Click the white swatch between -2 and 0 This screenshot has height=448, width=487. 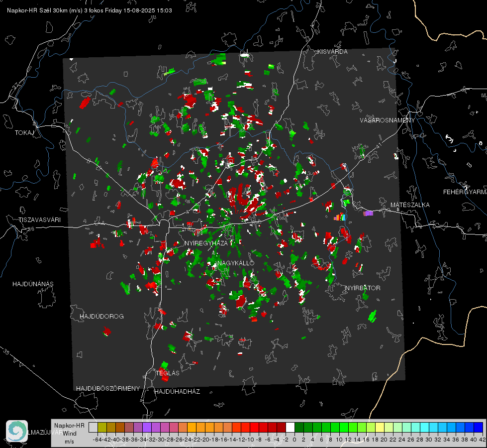[x=290, y=427]
